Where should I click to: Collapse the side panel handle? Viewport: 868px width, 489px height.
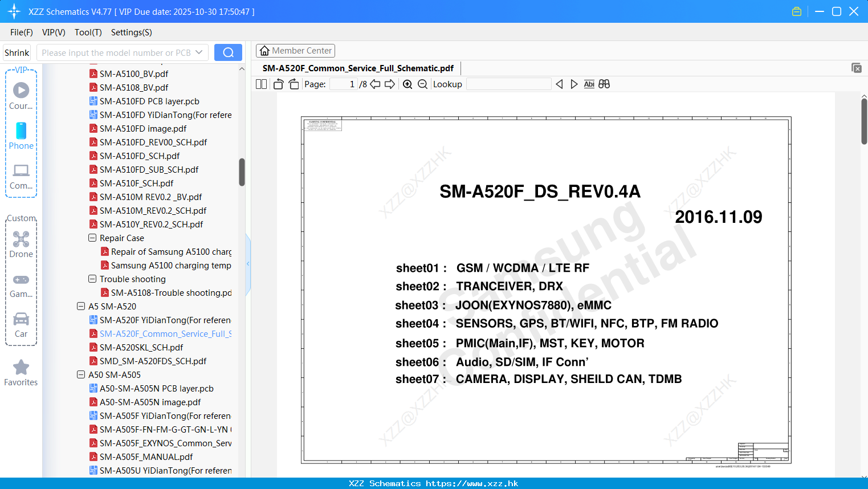click(x=248, y=264)
